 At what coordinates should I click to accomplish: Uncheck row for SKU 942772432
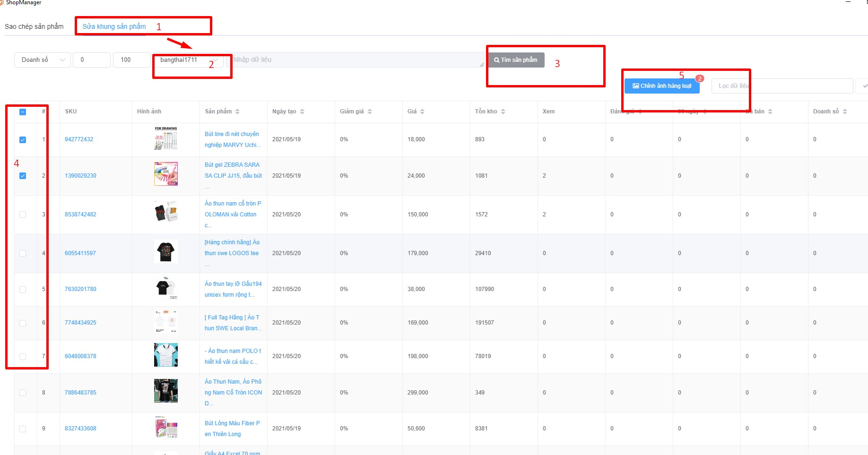[23, 140]
